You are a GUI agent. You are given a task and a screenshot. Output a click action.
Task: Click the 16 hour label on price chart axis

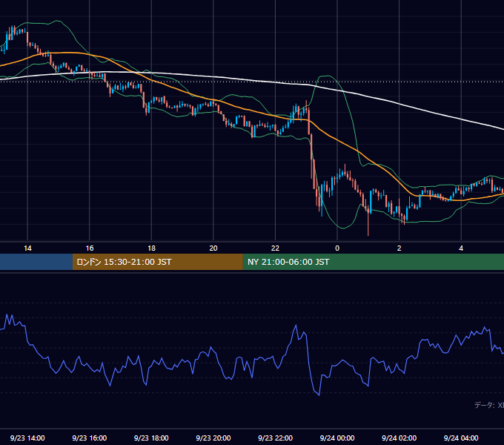[x=90, y=248]
